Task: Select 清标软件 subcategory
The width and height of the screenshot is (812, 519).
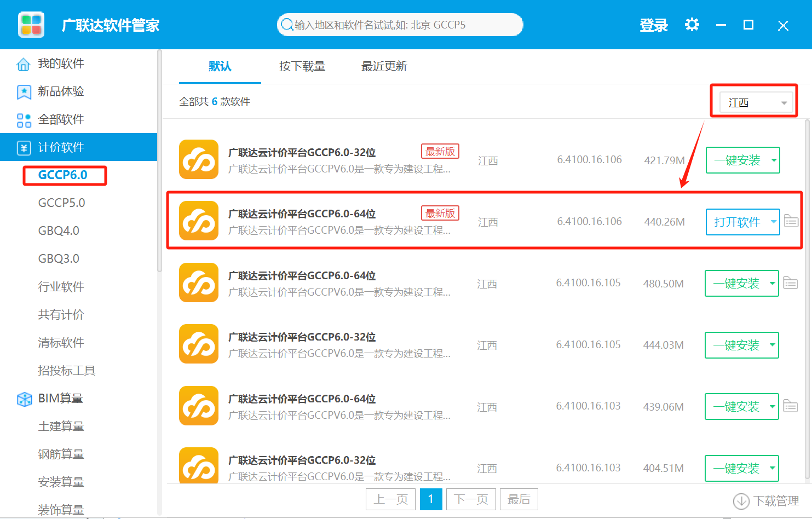Action: (x=61, y=343)
